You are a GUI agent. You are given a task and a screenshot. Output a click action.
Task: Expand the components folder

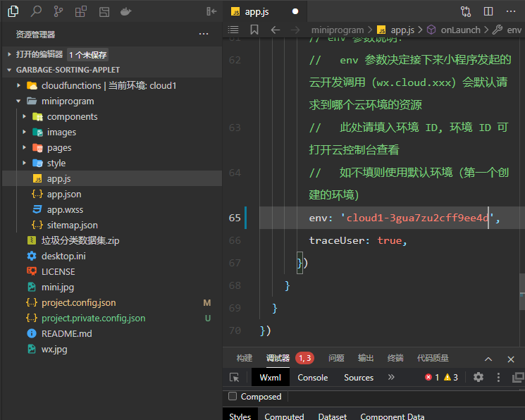pos(24,116)
